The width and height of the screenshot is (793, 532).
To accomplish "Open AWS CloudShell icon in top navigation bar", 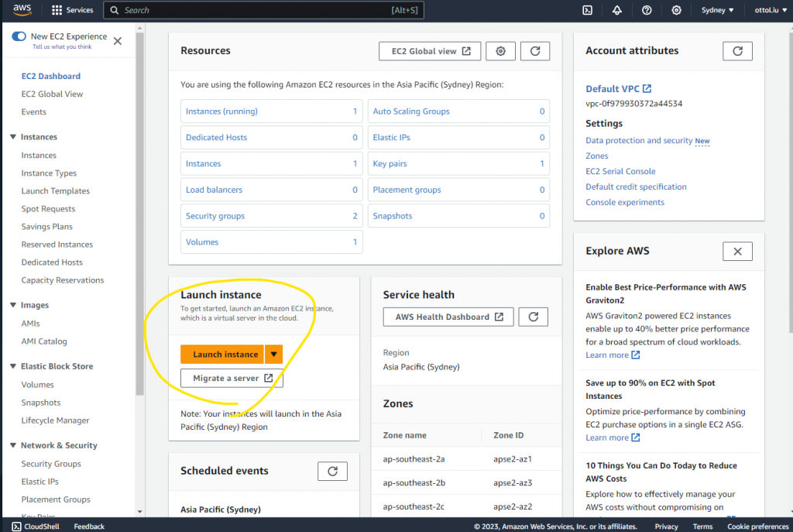I will pos(587,10).
